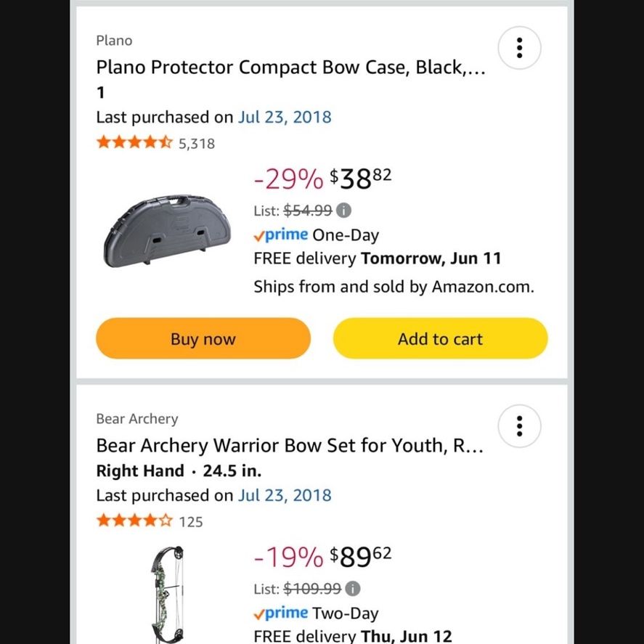Image resolution: width=644 pixels, height=644 pixels.
Task: Tap the Plano bow case star rating
Action: click(x=134, y=142)
